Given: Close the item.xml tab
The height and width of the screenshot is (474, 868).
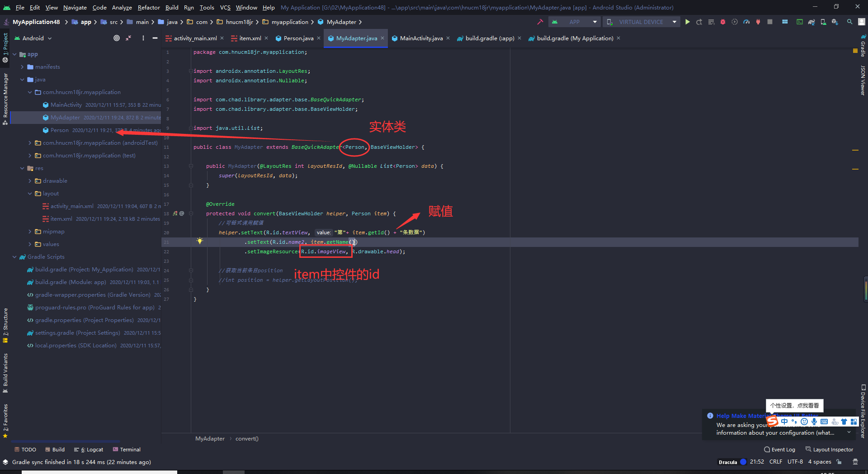Looking at the screenshot, I should pos(266,38).
